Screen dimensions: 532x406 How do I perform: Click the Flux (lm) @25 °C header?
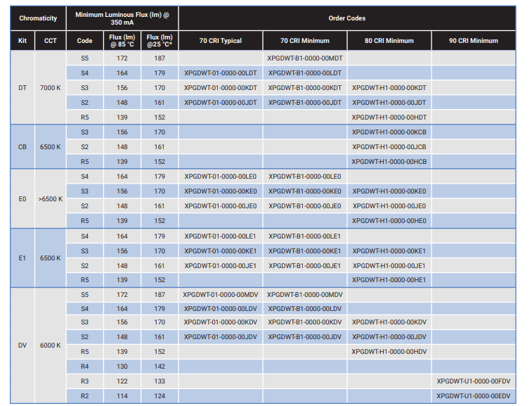pyautogui.click(x=160, y=41)
